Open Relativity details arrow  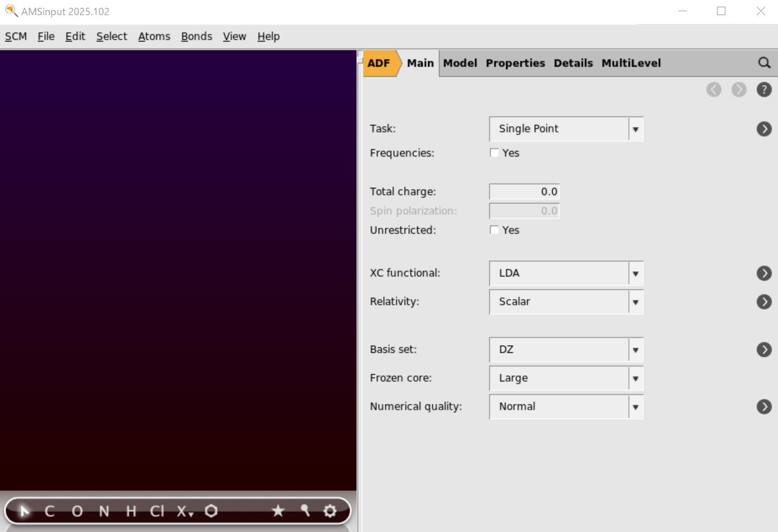[764, 302]
